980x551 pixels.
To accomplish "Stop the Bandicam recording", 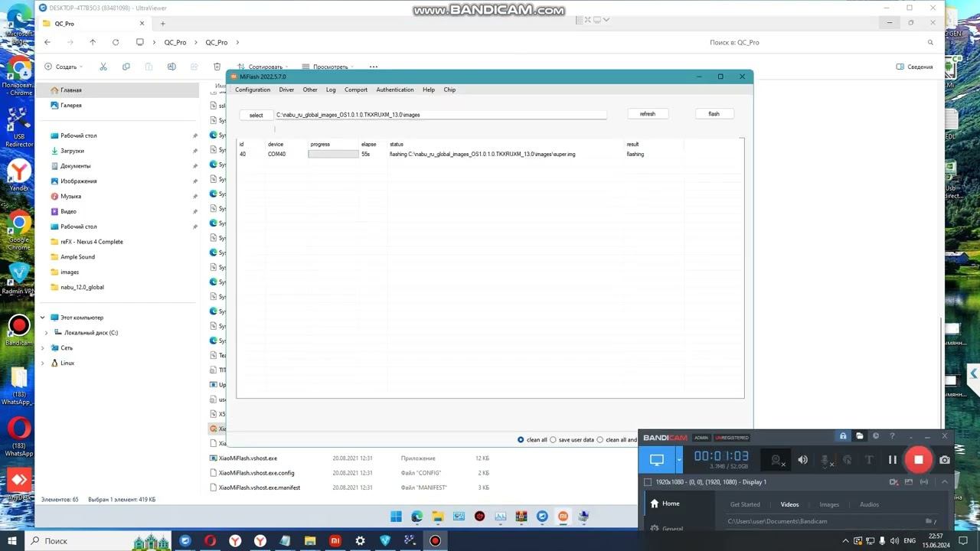I will click(919, 460).
